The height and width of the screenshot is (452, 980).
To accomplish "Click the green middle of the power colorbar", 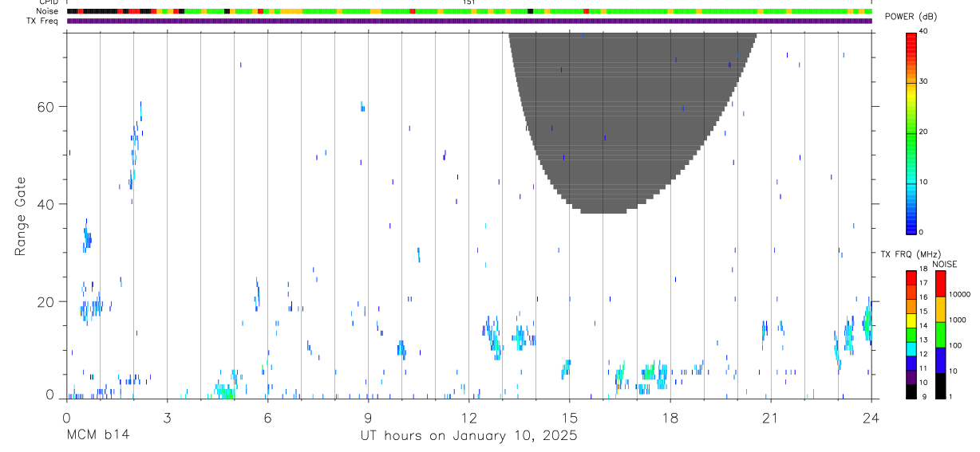I will click(x=911, y=133).
